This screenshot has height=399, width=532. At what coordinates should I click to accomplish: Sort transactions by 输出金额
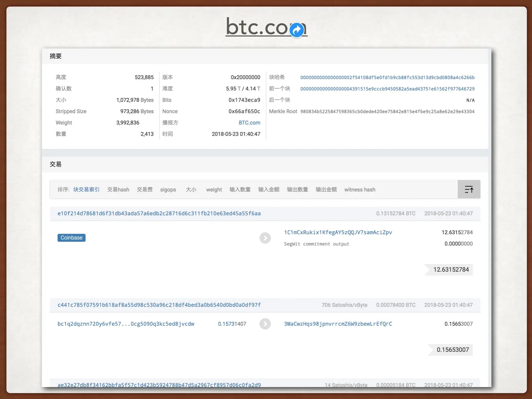click(x=326, y=190)
